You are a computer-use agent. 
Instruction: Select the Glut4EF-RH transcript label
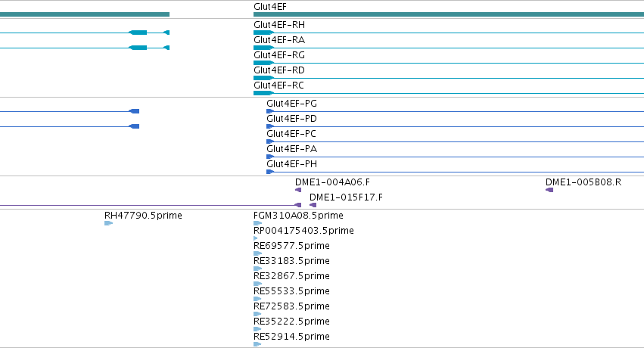(x=279, y=25)
